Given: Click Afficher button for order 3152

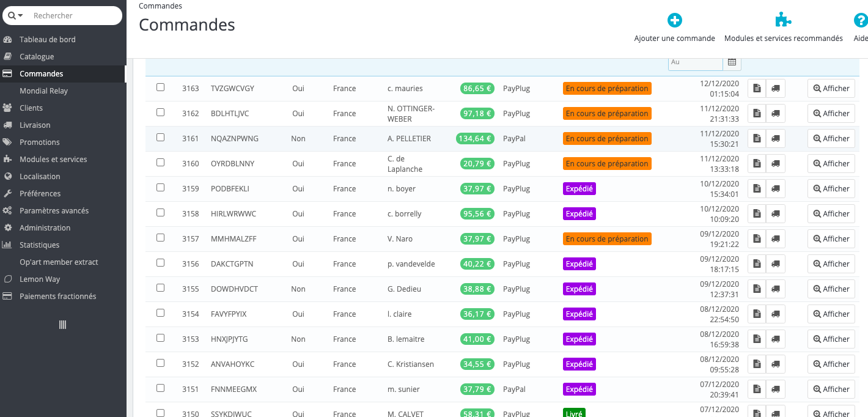Looking at the screenshot, I should pos(831,364).
